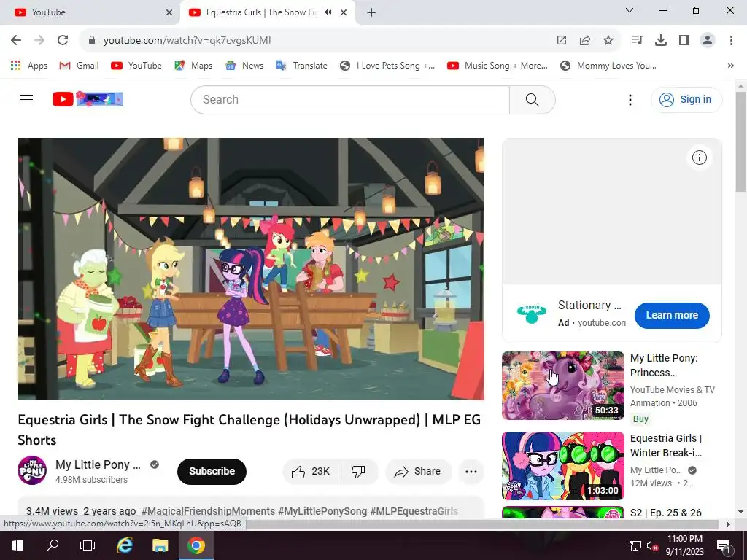
Task: Open Music Song + More bookmark
Action: (498, 66)
